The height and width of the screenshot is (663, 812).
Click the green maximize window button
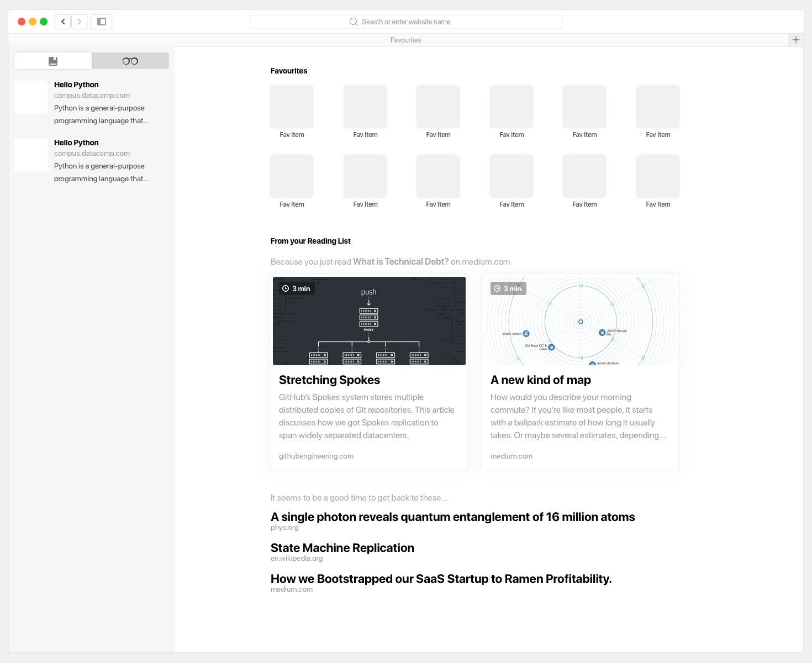coord(44,22)
